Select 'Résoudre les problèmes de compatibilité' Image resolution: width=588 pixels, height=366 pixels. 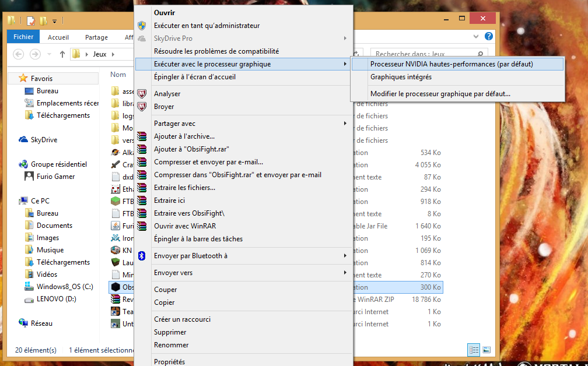(x=244, y=51)
